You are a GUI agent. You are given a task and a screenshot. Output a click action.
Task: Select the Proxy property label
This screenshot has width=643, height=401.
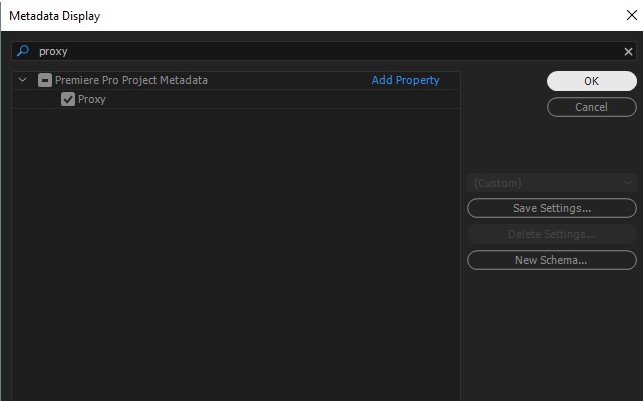click(92, 99)
